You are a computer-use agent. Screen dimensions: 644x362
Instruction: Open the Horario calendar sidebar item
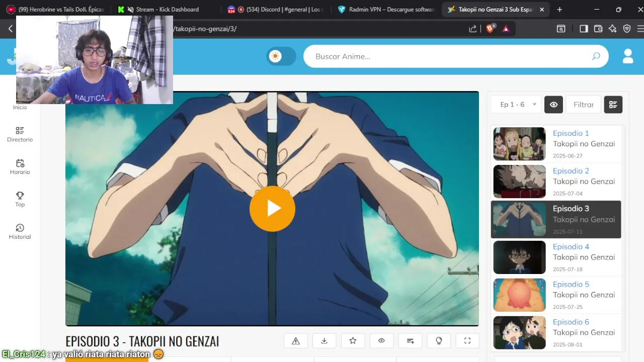click(x=20, y=167)
